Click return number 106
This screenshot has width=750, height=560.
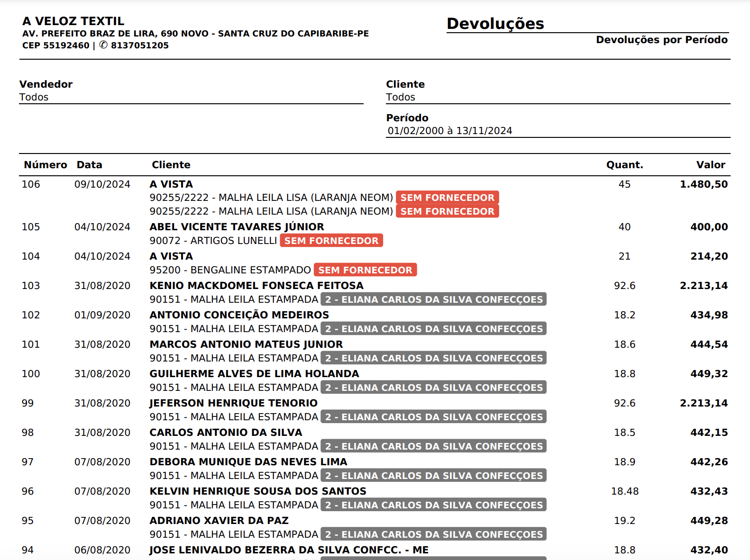coord(31,184)
